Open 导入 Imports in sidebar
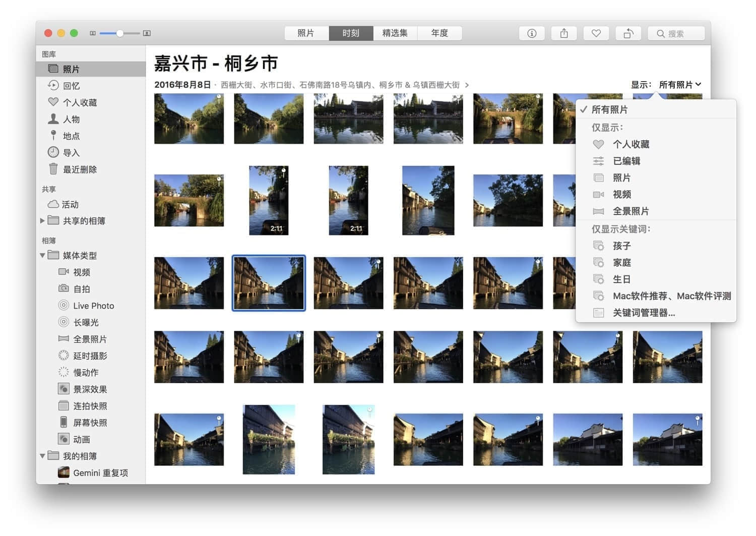 [91, 152]
